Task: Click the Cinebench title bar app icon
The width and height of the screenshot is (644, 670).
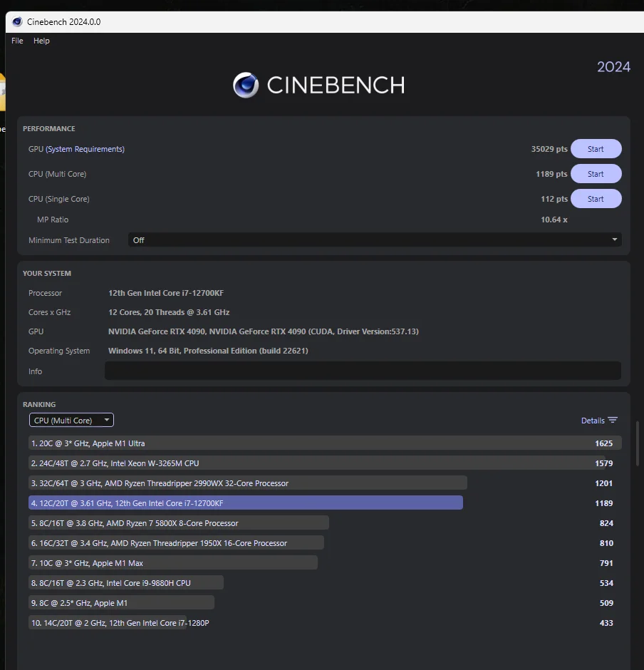Action: click(17, 22)
